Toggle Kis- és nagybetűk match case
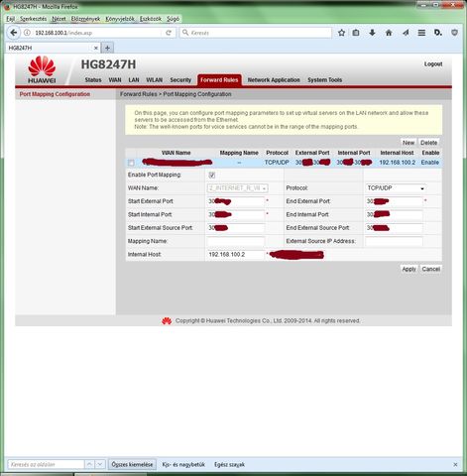Screen dimensions: 467x476 click(x=183, y=464)
